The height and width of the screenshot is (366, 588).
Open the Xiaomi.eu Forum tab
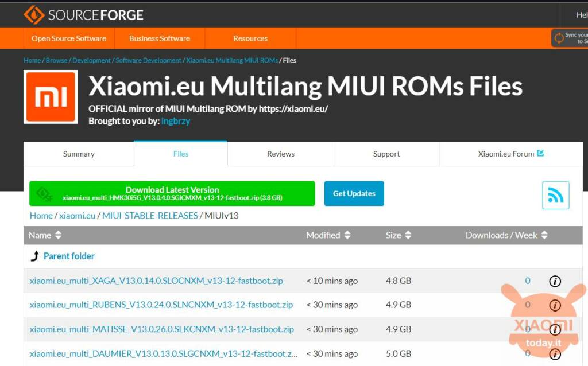pyautogui.click(x=510, y=154)
